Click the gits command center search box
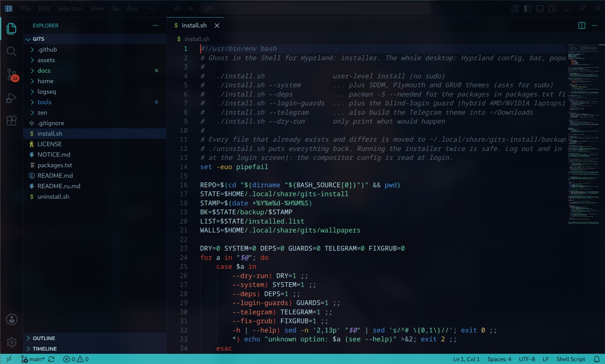This screenshot has height=364, width=605. coord(315,9)
